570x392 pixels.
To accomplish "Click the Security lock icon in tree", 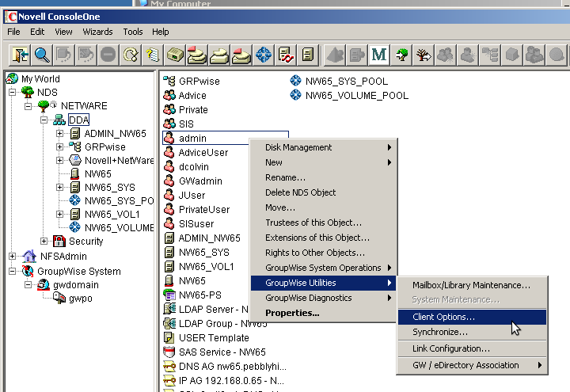I will tap(58, 242).
